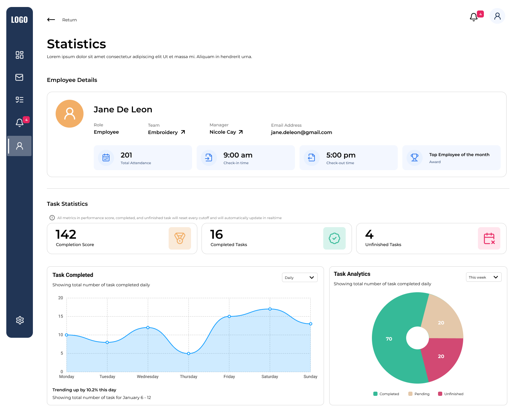Select the Completed legend item
This screenshot has width=529, height=420.
pyautogui.click(x=386, y=394)
